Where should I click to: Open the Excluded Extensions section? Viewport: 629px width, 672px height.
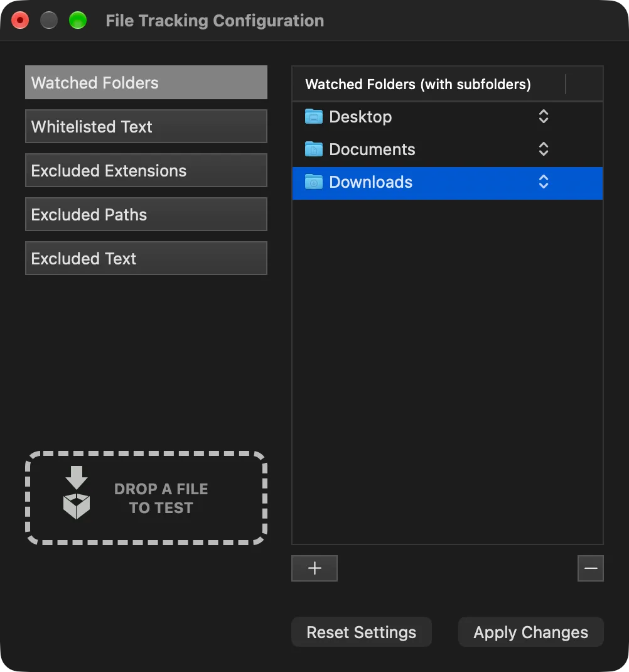(x=146, y=171)
